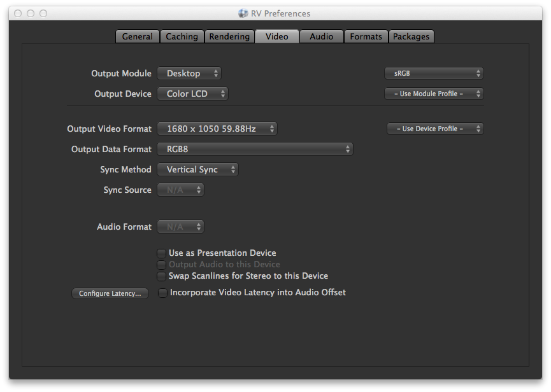Open the Use Device Profile dropdown
The height and width of the screenshot is (392, 551).
436,129
